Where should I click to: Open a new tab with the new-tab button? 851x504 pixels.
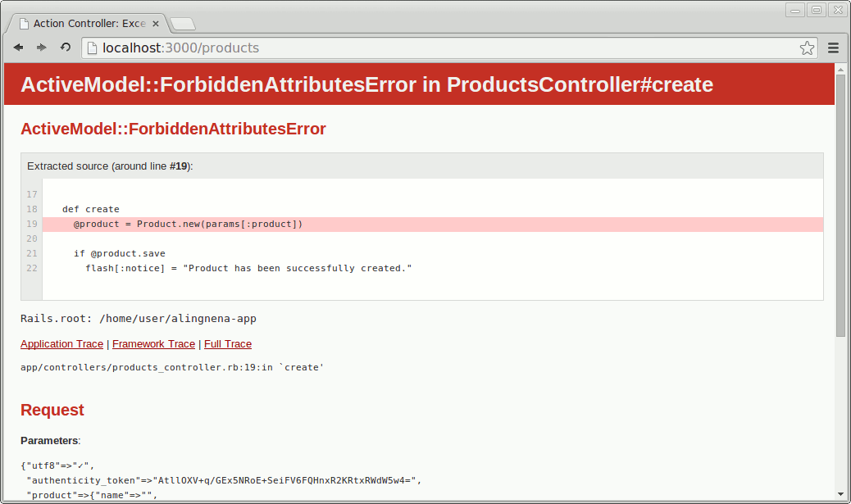[x=182, y=24]
